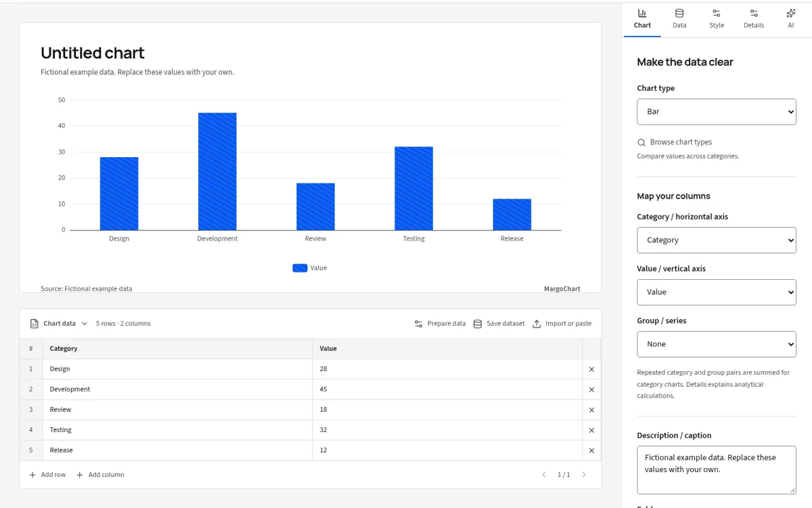Open the Chart type dropdown
Image resolution: width=812 pixels, height=508 pixels.
coord(717,112)
